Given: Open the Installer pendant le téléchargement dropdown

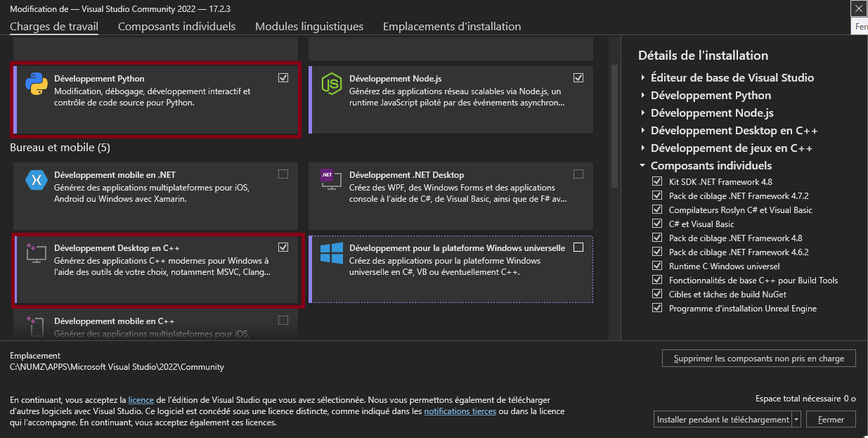Looking at the screenshot, I should (796, 420).
